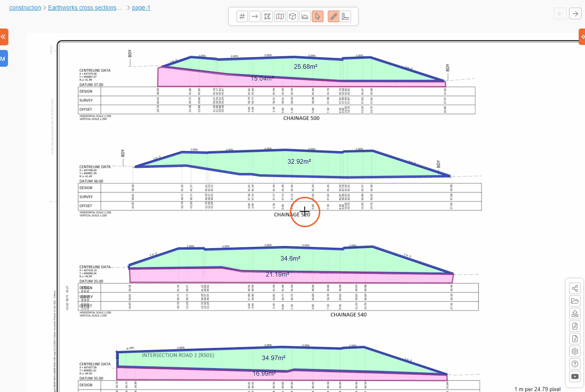The image size is (585, 392).
Task: Toggle the pencil drawing mode
Action: (334, 16)
